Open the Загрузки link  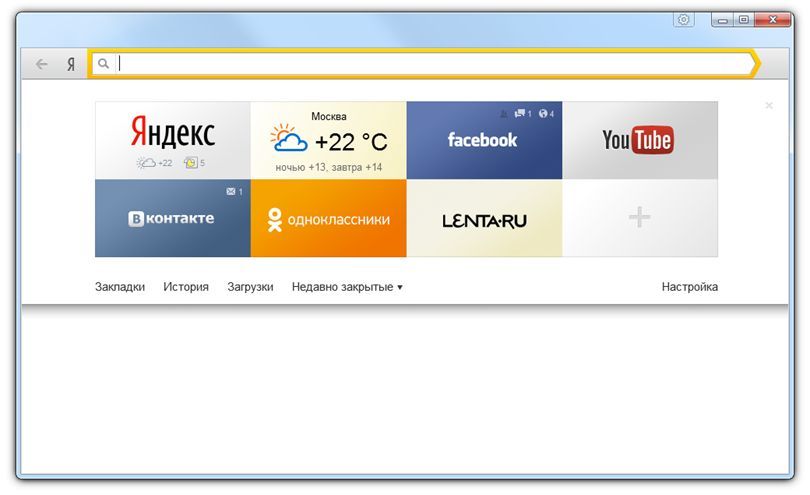point(251,287)
